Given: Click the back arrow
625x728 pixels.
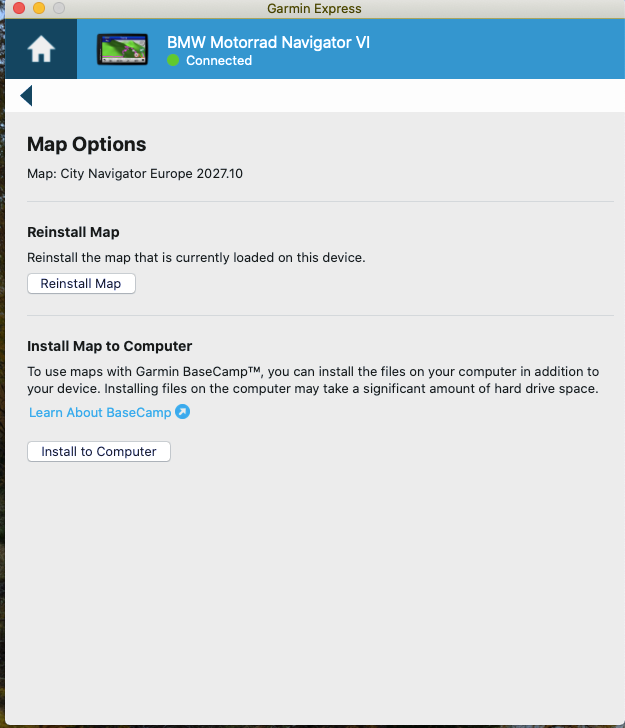Looking at the screenshot, I should click(26, 96).
